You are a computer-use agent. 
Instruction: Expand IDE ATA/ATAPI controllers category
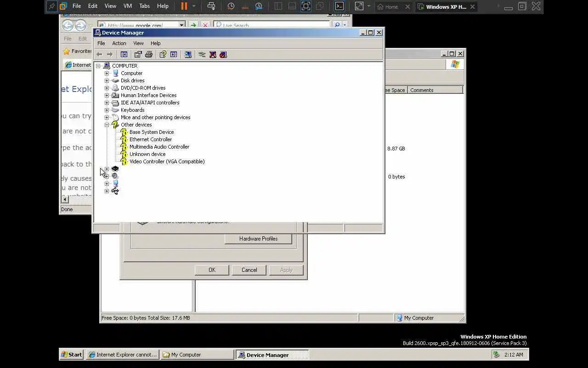pyautogui.click(x=107, y=103)
